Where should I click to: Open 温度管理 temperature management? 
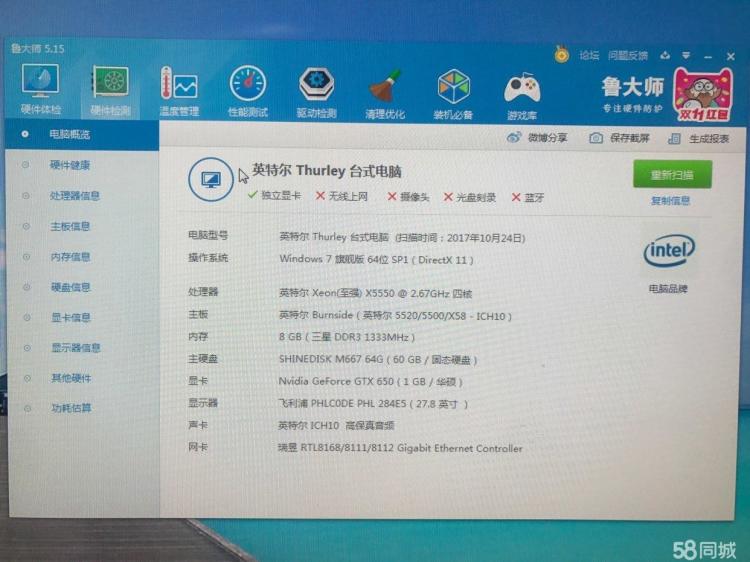[x=179, y=91]
